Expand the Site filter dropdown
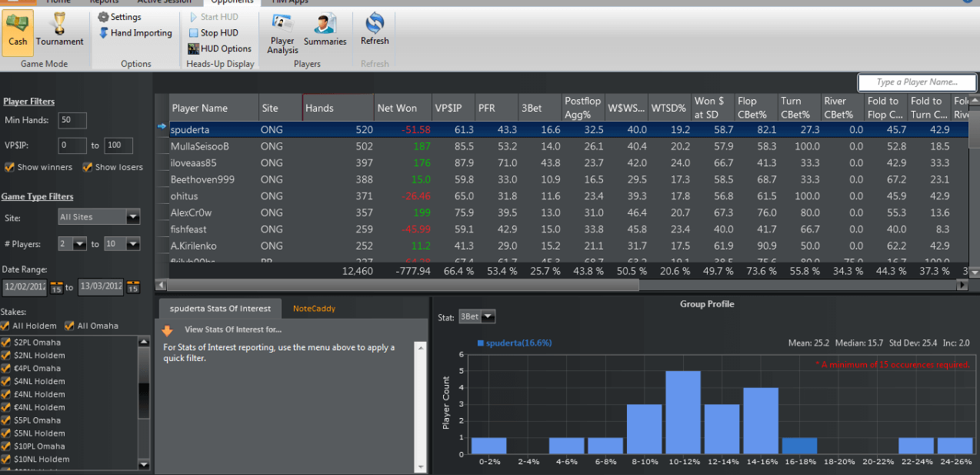 [132, 218]
